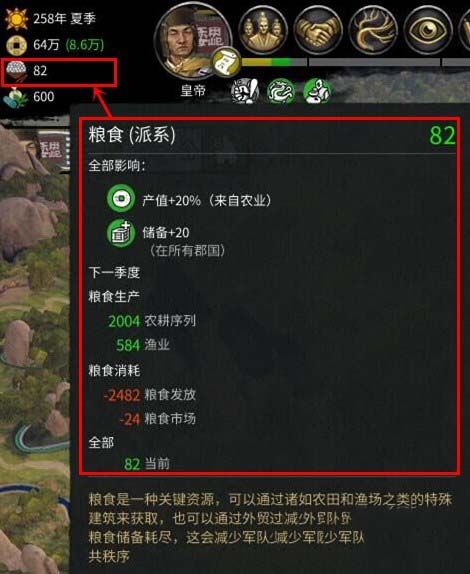Click the gold coin treasury icon

tap(16, 45)
